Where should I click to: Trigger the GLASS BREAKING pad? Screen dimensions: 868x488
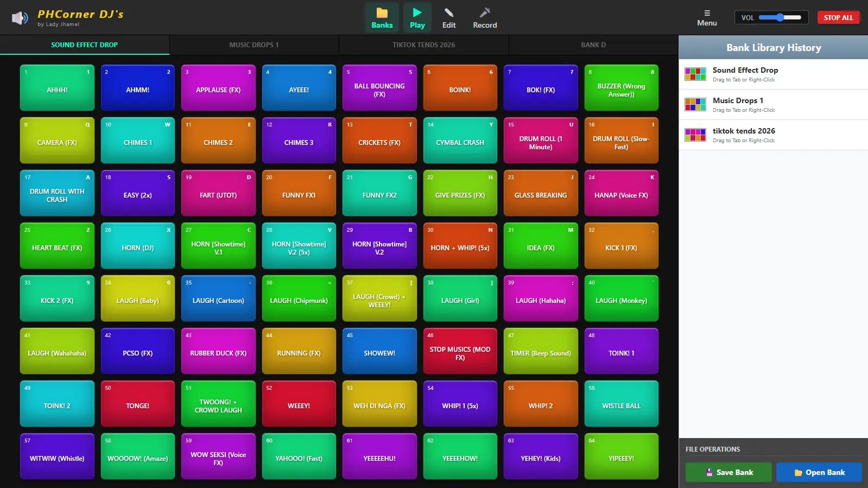point(541,193)
